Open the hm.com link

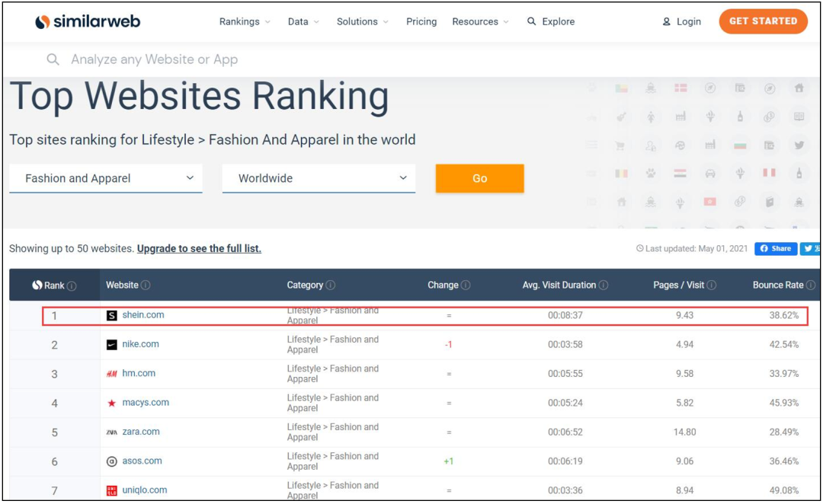click(139, 373)
